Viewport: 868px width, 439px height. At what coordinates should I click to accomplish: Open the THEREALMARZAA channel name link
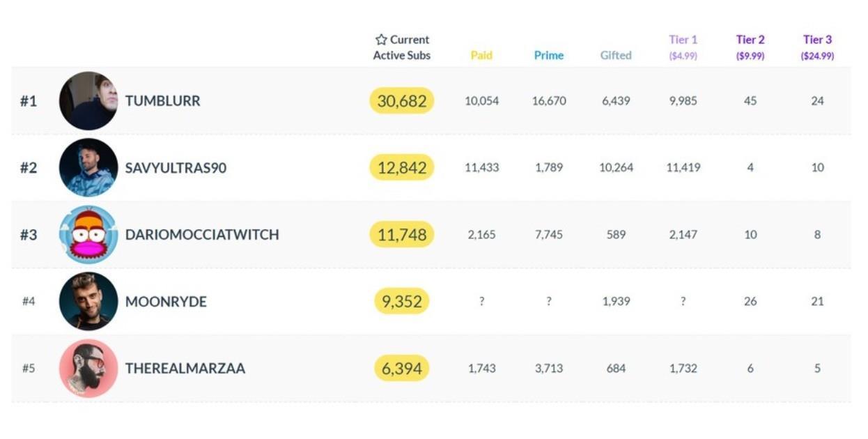click(185, 369)
